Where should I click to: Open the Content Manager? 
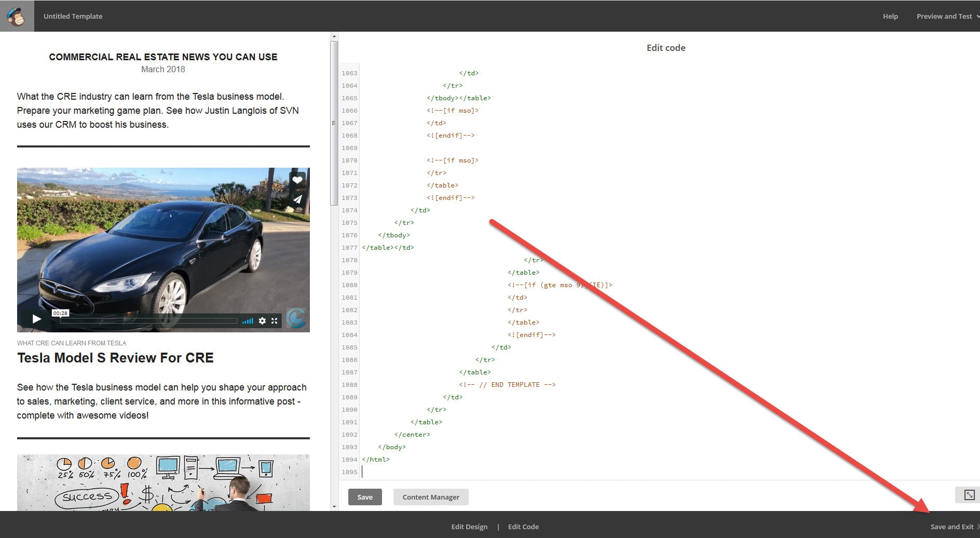[431, 497]
